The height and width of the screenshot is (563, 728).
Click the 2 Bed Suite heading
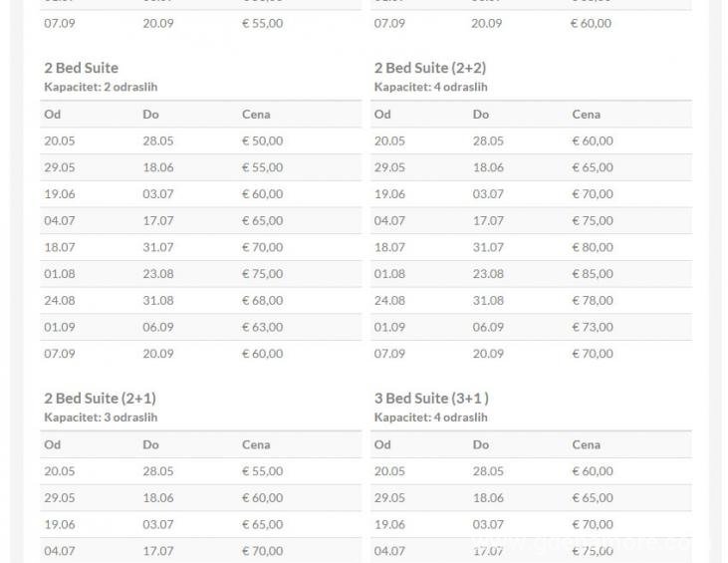pos(82,68)
